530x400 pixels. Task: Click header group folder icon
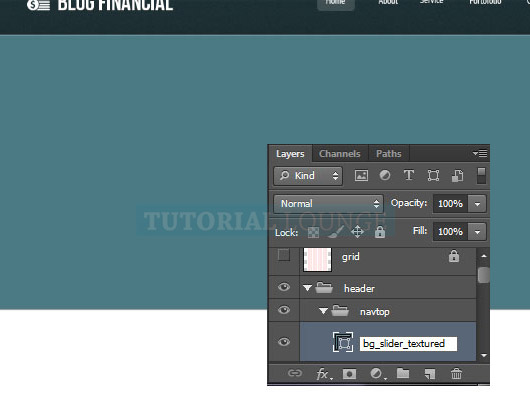pos(324,288)
